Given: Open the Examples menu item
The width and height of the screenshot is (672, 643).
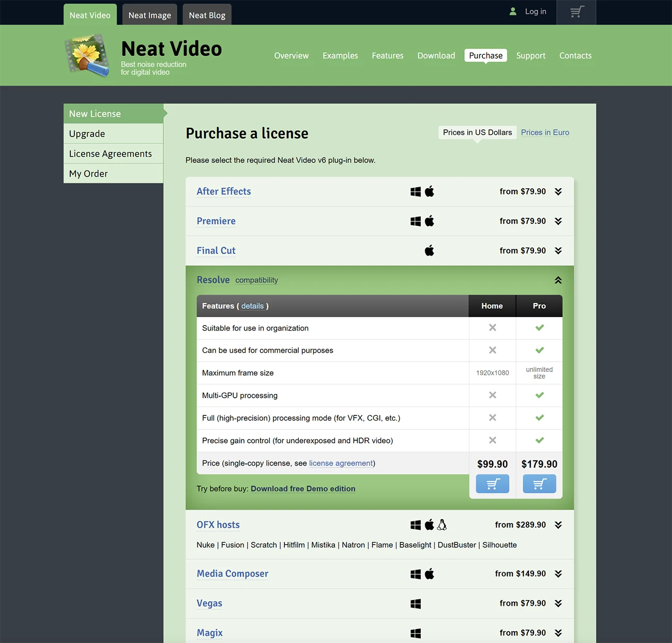Looking at the screenshot, I should pos(340,55).
